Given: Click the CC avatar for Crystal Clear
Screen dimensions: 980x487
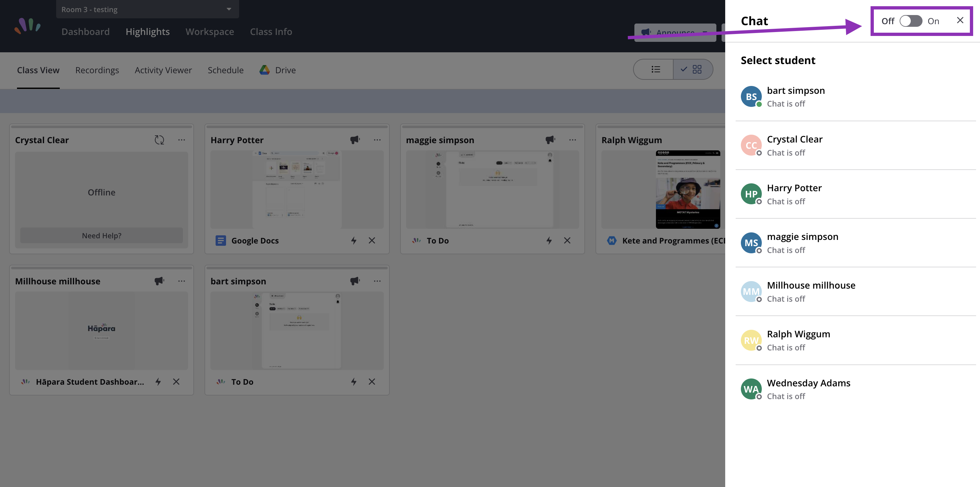Looking at the screenshot, I should 751,145.
